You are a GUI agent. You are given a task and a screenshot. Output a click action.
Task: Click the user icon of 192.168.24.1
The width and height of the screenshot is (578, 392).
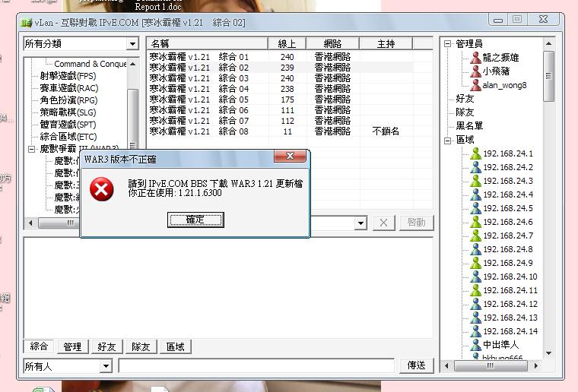475,153
